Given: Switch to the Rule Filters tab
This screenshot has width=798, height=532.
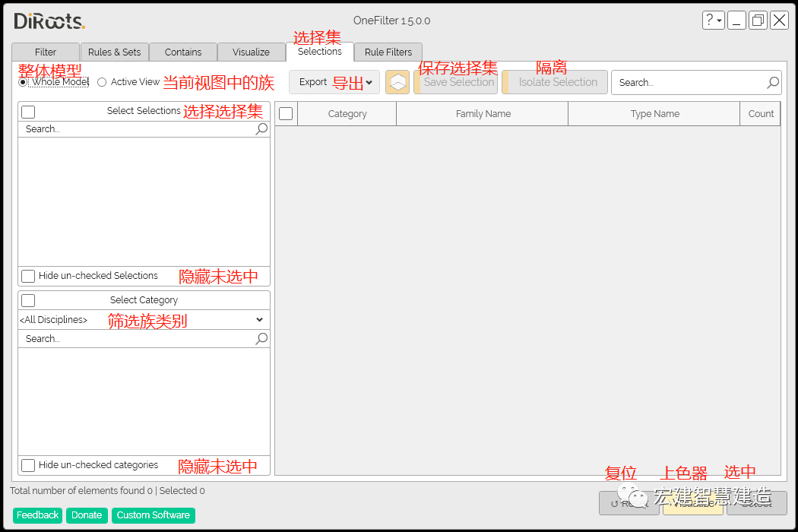Looking at the screenshot, I should [x=388, y=52].
